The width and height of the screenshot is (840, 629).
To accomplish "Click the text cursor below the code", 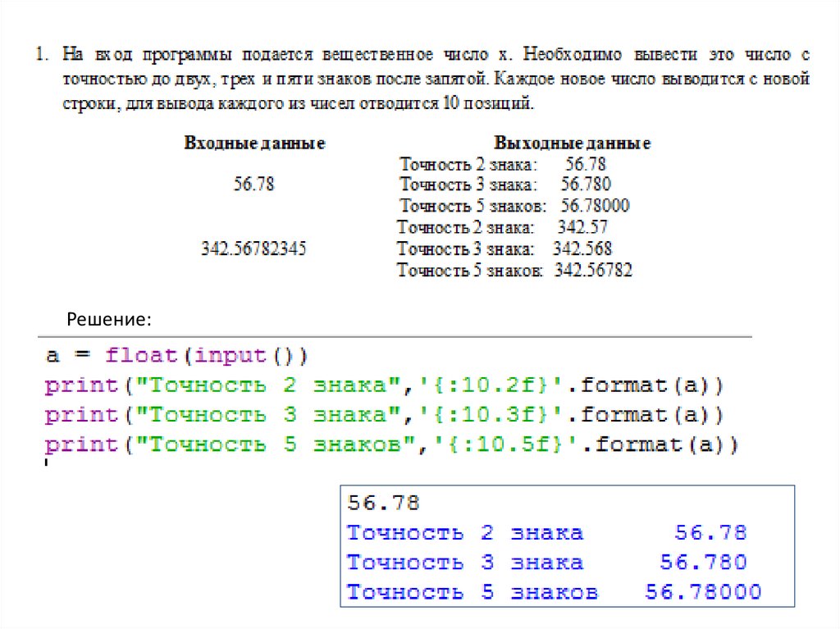I will coord(46,464).
